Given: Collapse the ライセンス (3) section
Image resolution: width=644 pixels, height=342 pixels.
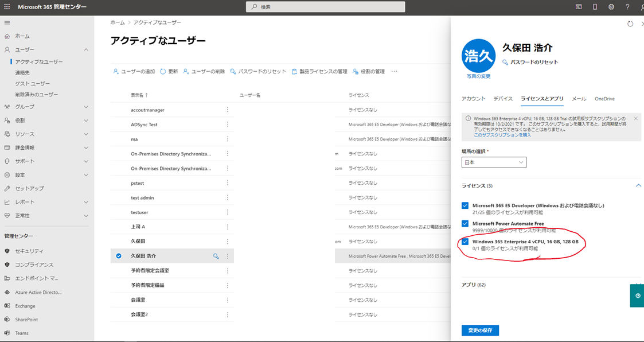Looking at the screenshot, I should click(638, 185).
